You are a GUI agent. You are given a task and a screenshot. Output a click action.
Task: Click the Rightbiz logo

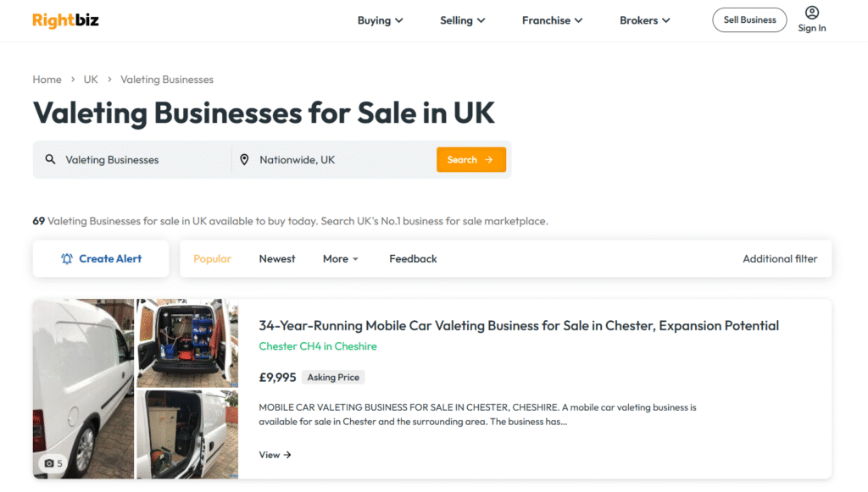click(x=65, y=20)
